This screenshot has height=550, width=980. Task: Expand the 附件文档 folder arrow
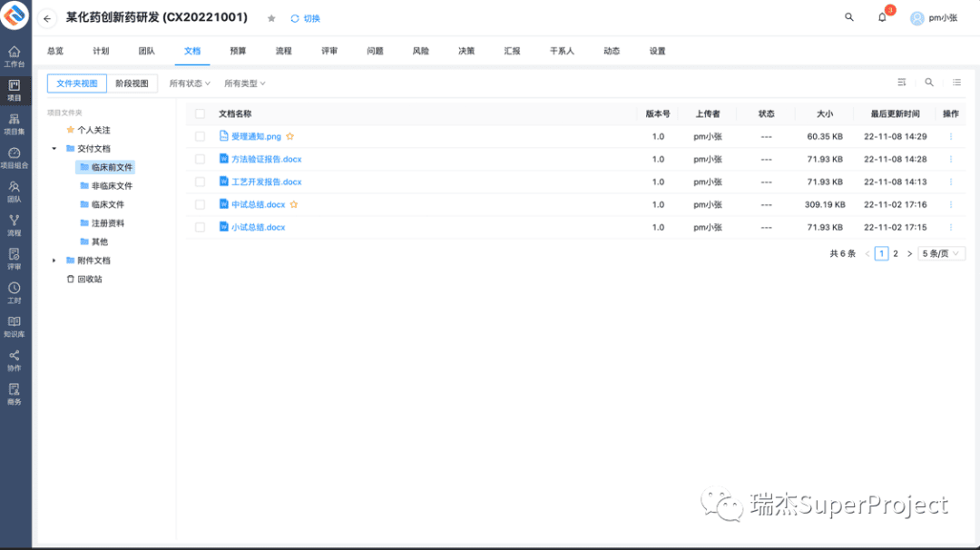point(54,260)
